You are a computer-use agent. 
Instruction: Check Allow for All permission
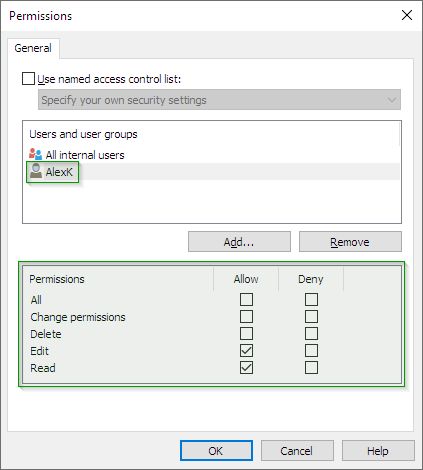(x=246, y=299)
